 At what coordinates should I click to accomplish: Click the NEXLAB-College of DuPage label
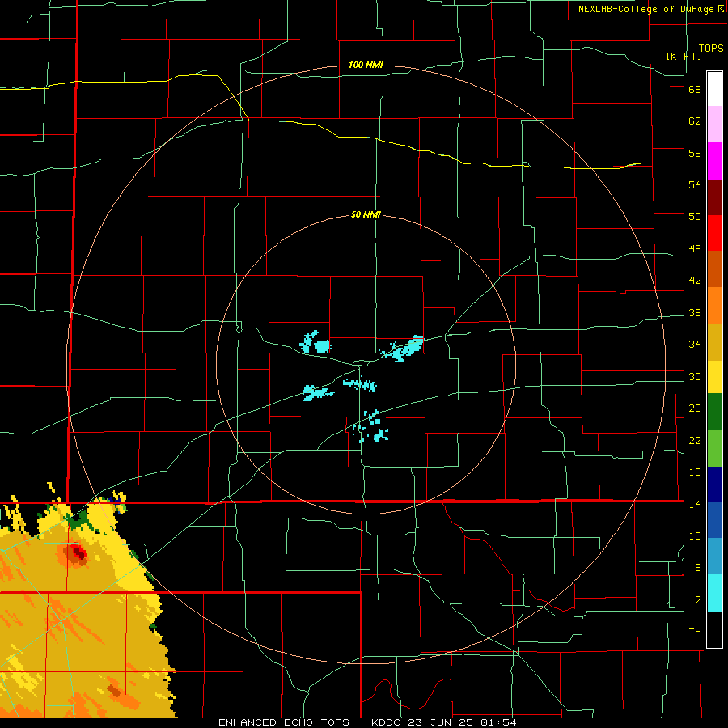(650, 9)
